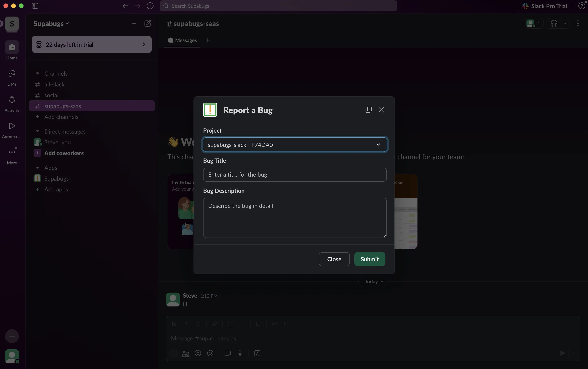Screen dimensions: 588x369
Task: Click the Search Supabugs field
Action: [278, 6]
